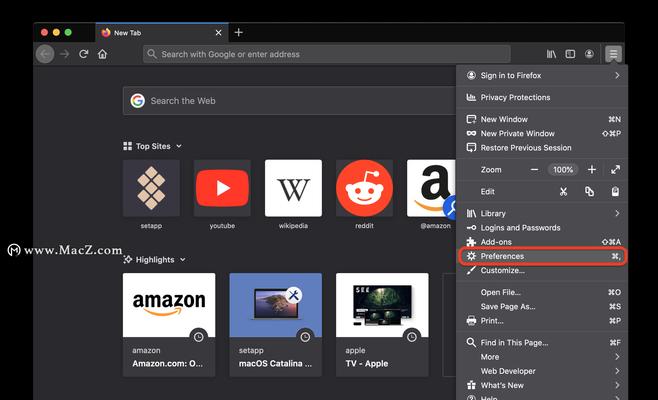Click the back navigation arrow
The image size is (658, 400).
tap(45, 54)
